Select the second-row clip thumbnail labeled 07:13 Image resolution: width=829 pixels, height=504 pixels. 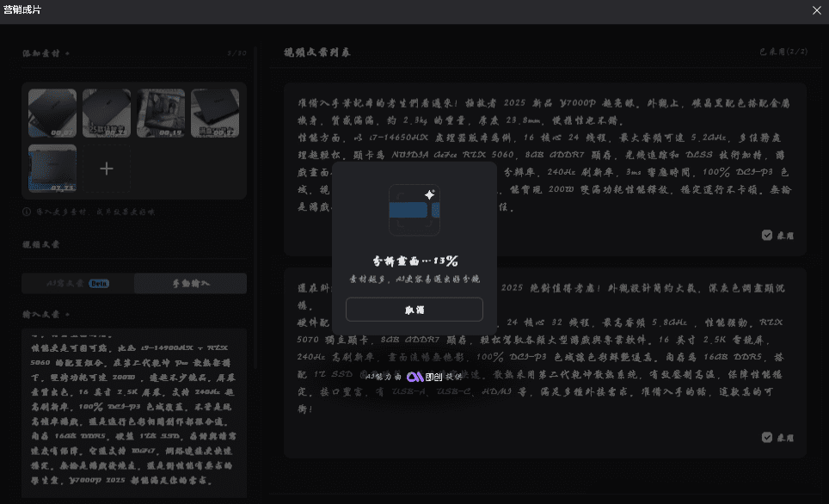coord(52,169)
